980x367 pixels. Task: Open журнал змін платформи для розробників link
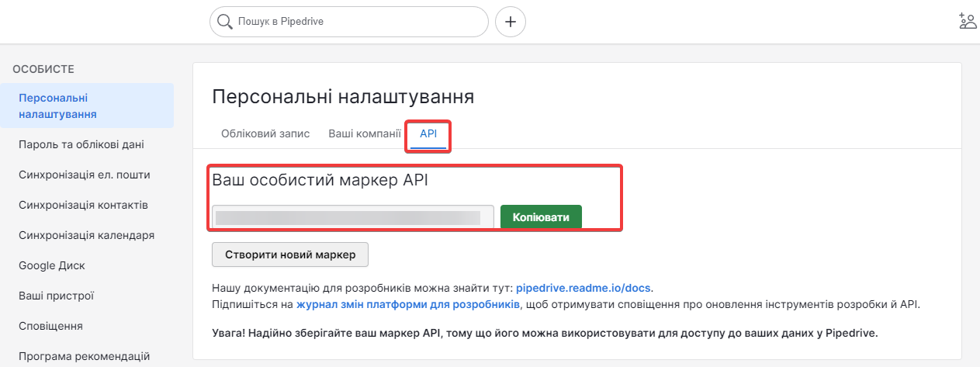point(408,303)
